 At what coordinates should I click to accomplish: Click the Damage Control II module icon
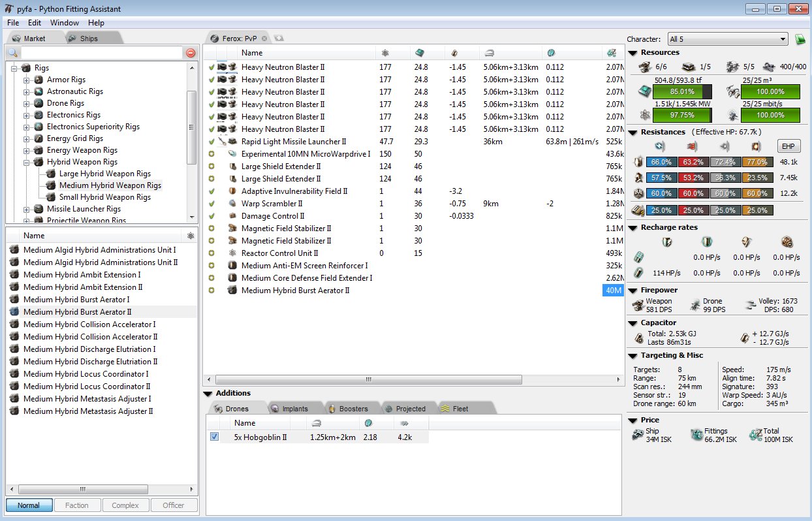tap(233, 216)
